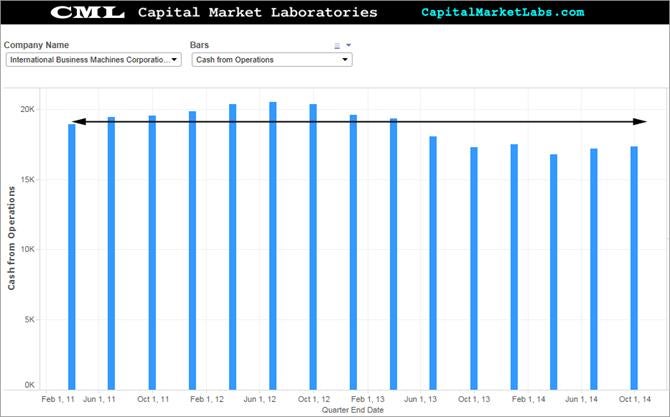670x417 pixels.
Task: Click the Quarter End Date axis title
Action: [x=353, y=410]
